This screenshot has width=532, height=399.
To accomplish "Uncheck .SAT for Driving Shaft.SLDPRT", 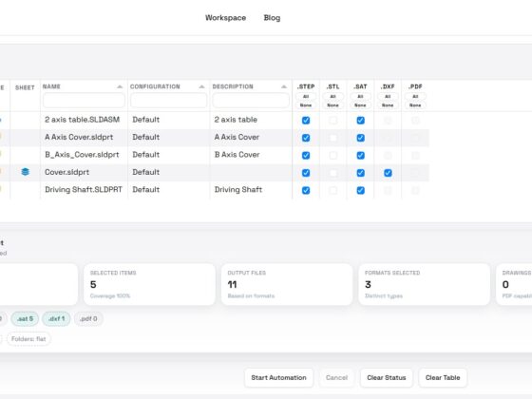I will tap(360, 190).
